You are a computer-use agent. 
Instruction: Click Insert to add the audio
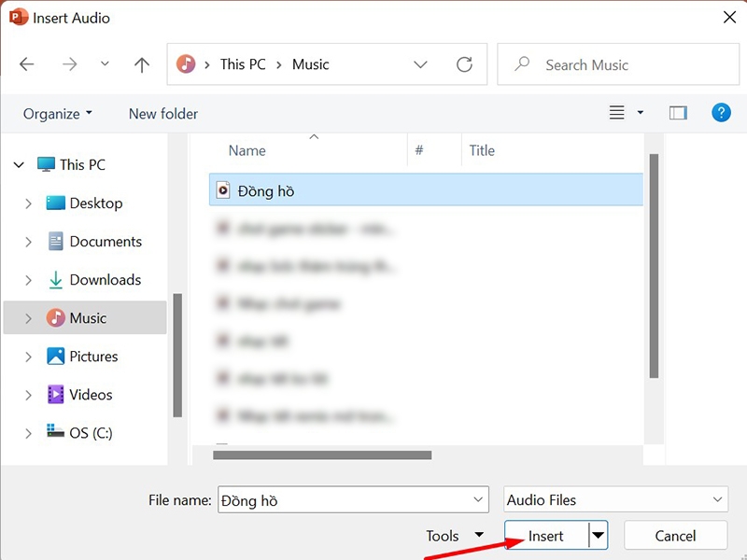(x=546, y=536)
